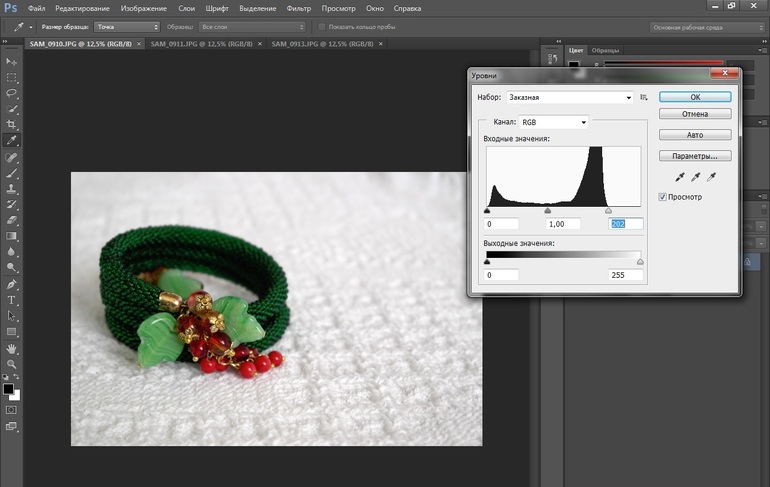
Task: Select the Lasso tool
Action: click(x=12, y=93)
